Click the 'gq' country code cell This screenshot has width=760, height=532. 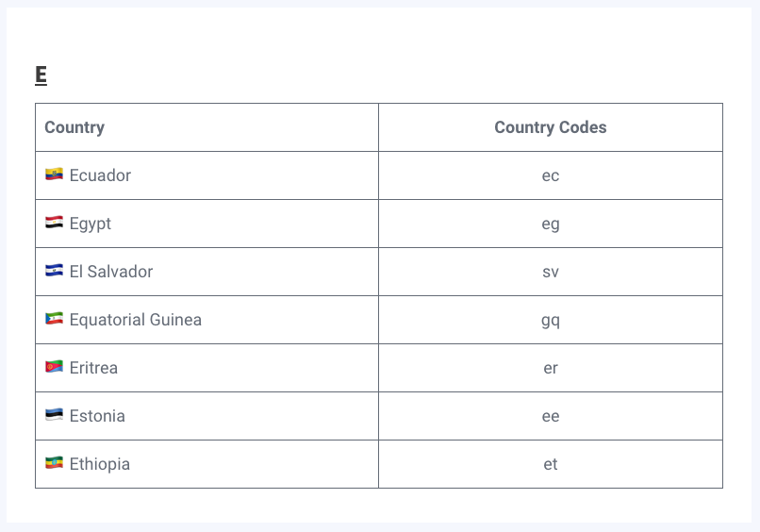click(550, 320)
